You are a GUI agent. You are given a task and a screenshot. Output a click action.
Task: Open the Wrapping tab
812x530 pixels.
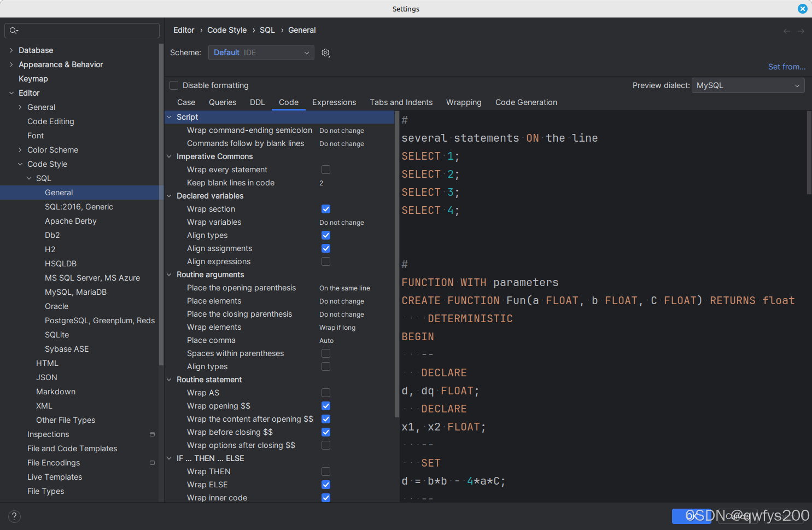tap(464, 102)
